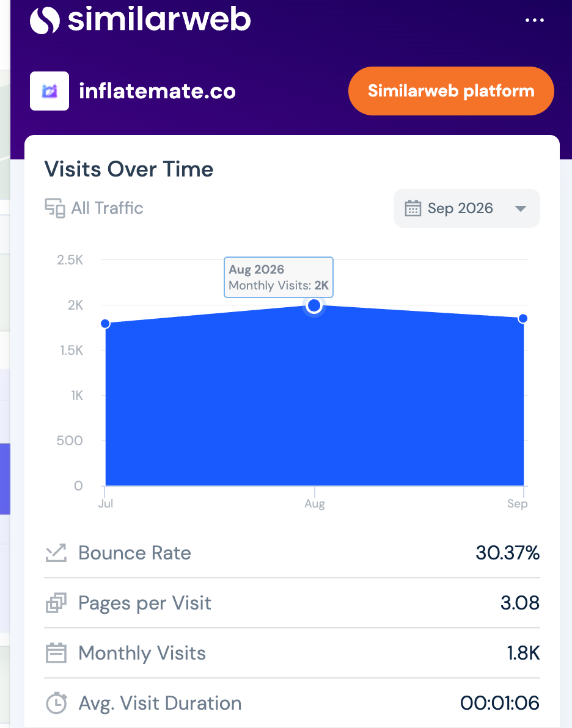Click the similarweb wordmark text
The width and height of the screenshot is (572, 728).
pyautogui.click(x=159, y=20)
